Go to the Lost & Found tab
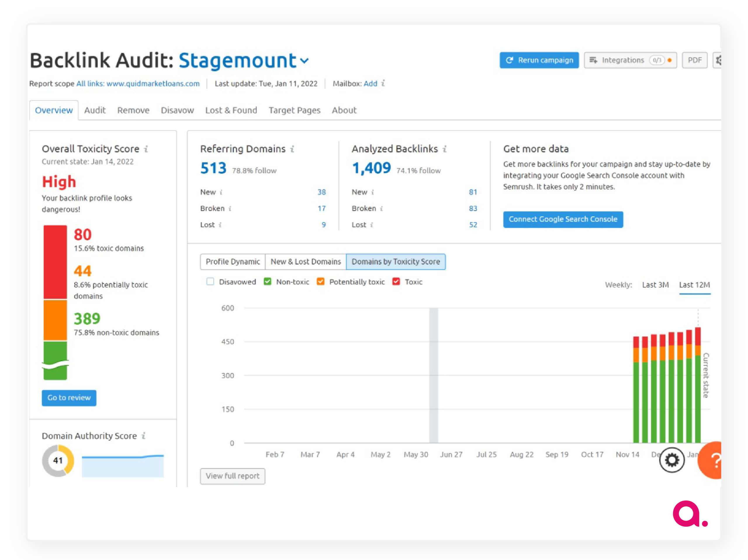 (231, 110)
